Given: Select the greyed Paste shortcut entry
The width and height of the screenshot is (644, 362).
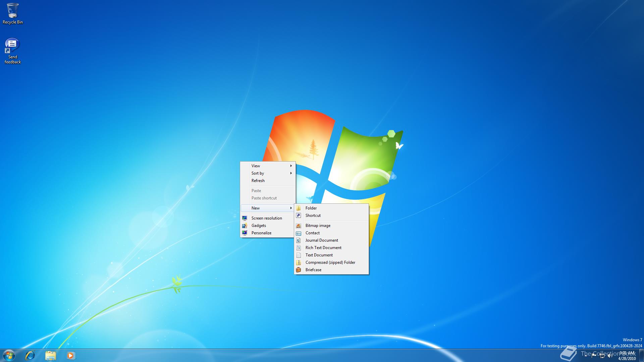Looking at the screenshot, I should [x=268, y=198].
